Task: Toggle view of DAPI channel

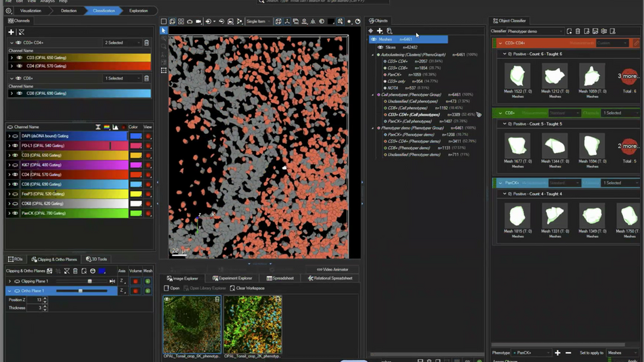Action: pos(148,137)
